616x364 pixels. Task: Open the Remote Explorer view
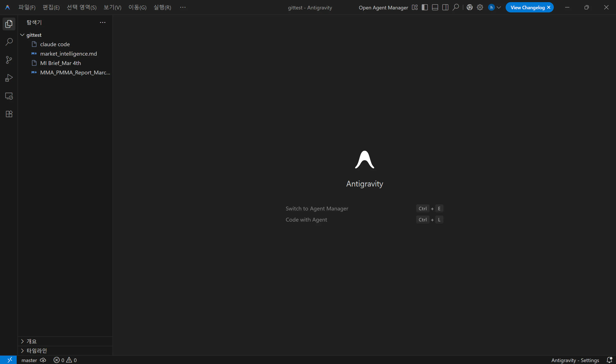point(9,96)
